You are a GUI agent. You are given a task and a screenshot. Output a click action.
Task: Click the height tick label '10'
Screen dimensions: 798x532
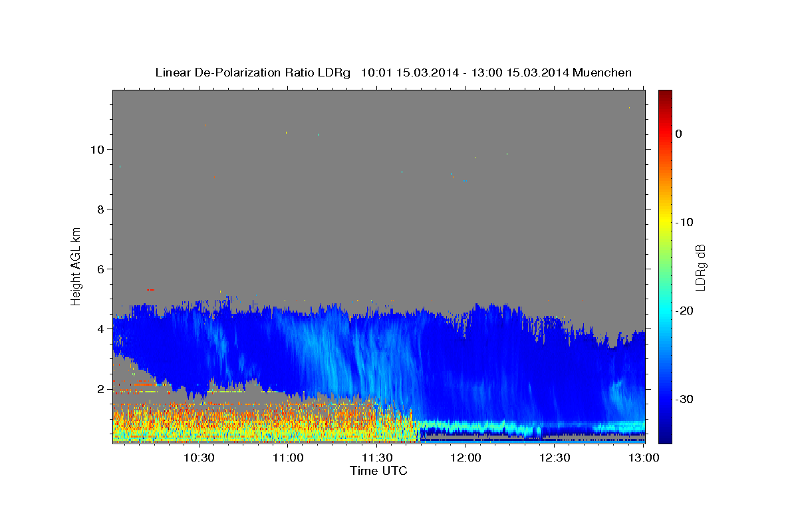click(98, 150)
